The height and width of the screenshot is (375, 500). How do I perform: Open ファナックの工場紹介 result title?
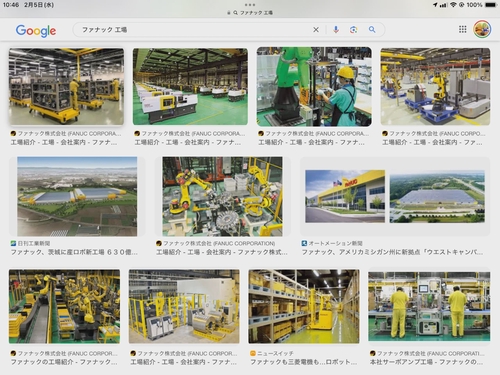tap(64, 362)
